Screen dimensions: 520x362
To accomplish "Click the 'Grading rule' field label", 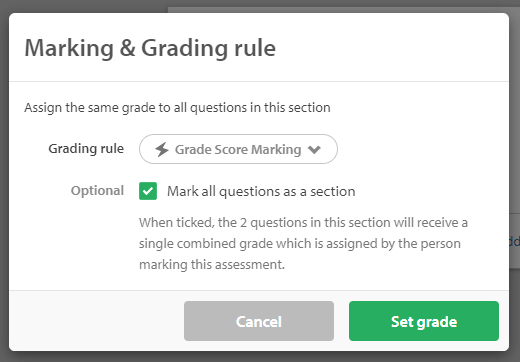I will 86,149.
